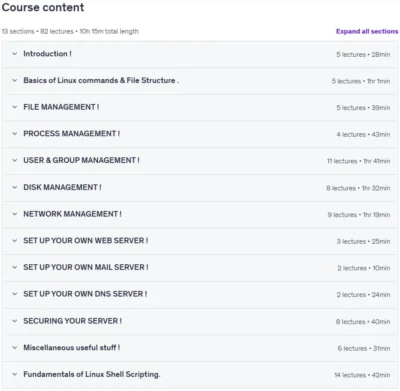The width and height of the screenshot is (400, 391).
Task: Toggle SECURING YOUR SERVER chevron icon
Action: tap(14, 321)
